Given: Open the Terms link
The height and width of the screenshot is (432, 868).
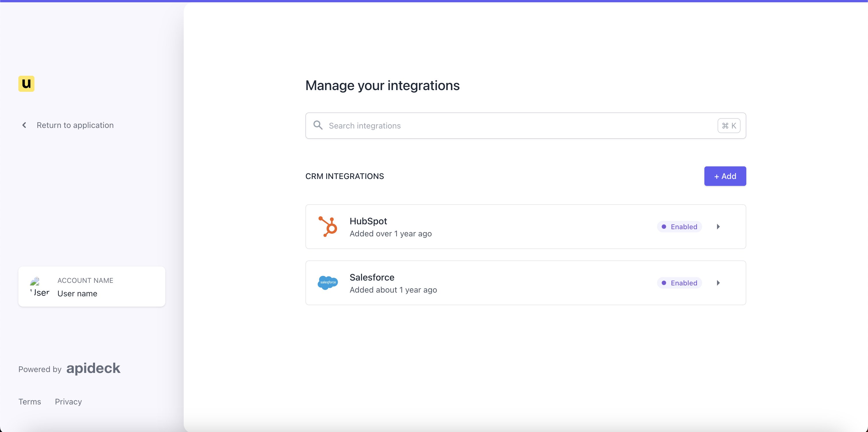Looking at the screenshot, I should 30,401.
